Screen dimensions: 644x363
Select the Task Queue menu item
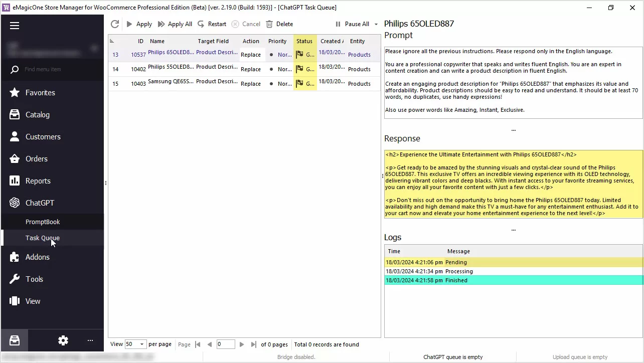[43, 238]
